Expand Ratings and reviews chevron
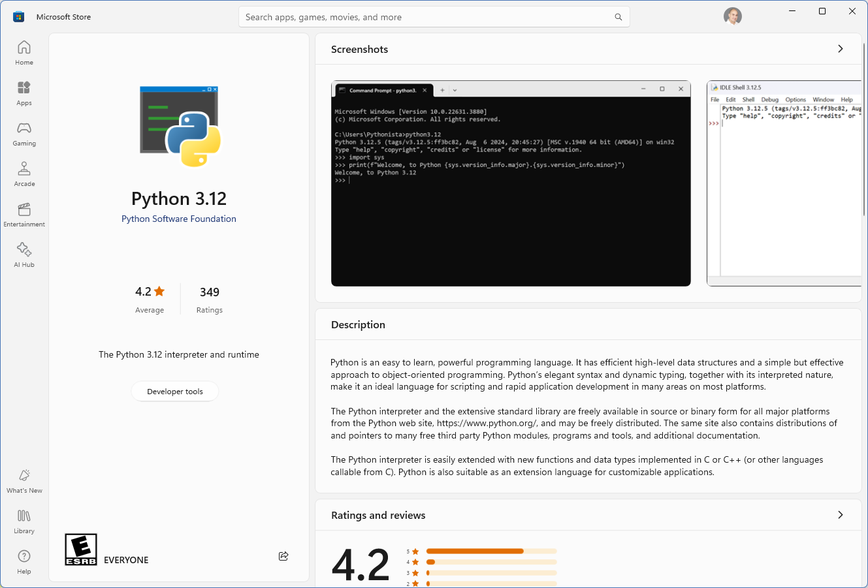 (x=840, y=515)
